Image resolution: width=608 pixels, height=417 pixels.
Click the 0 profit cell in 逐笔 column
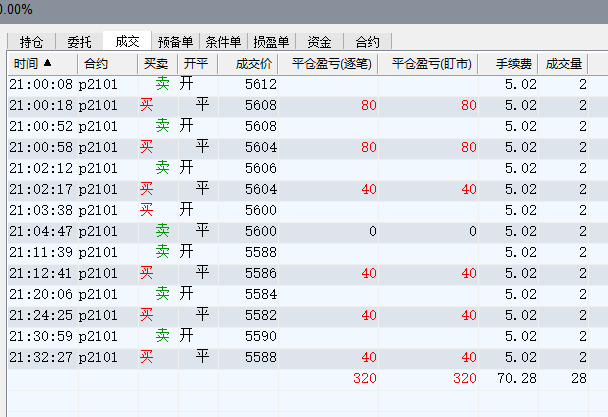click(x=328, y=231)
